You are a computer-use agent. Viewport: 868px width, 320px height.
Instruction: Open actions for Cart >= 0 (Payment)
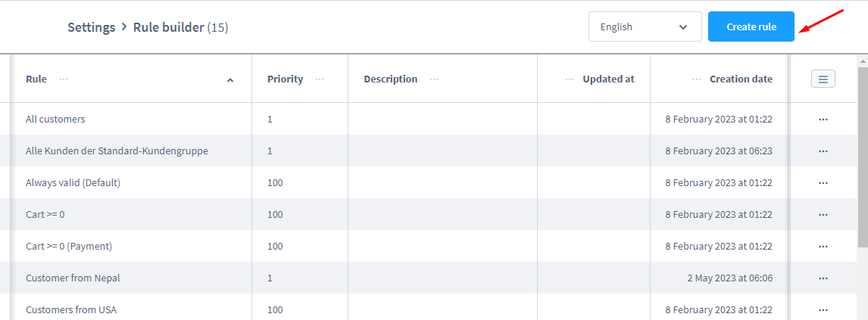823,247
